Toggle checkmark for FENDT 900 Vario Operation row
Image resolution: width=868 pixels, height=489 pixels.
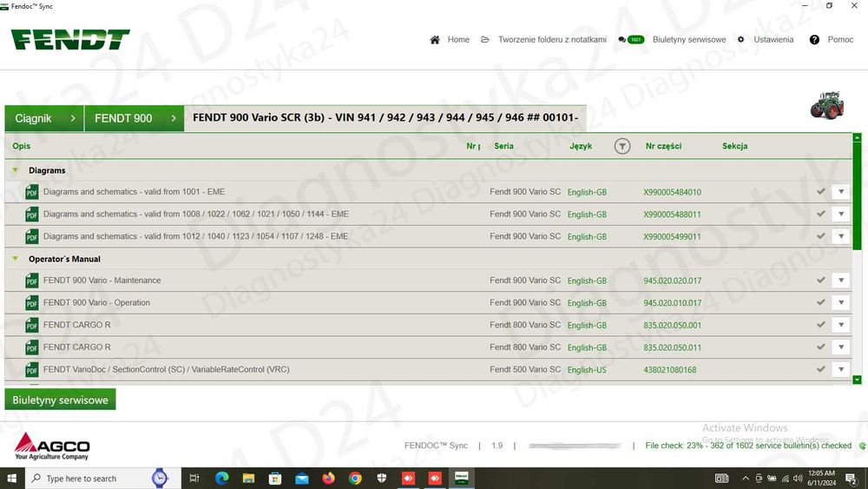(x=820, y=302)
